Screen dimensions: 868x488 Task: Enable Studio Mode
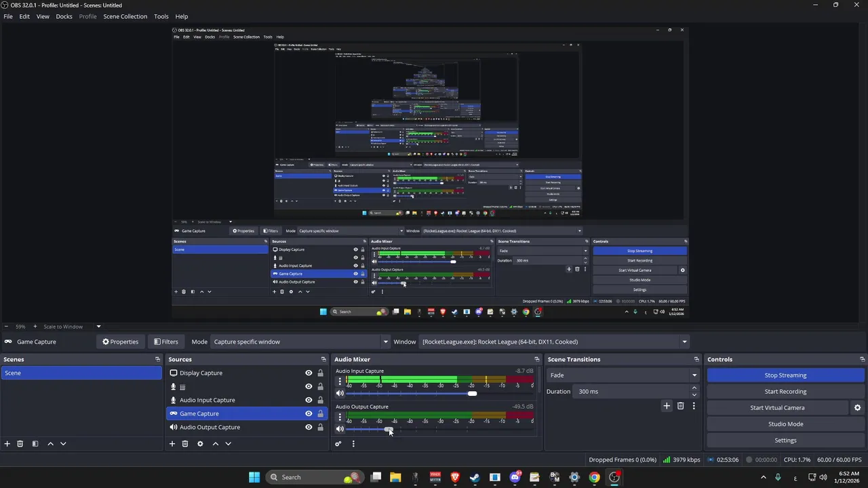[785, 424]
